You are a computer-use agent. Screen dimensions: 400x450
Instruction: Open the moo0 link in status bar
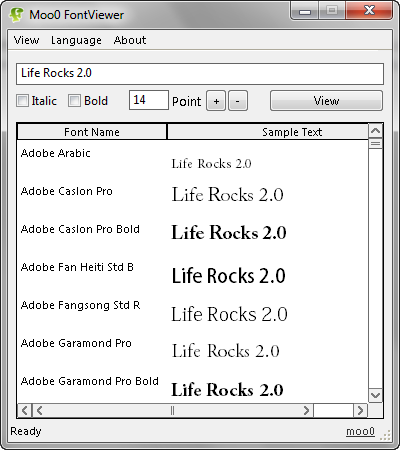coord(360,431)
